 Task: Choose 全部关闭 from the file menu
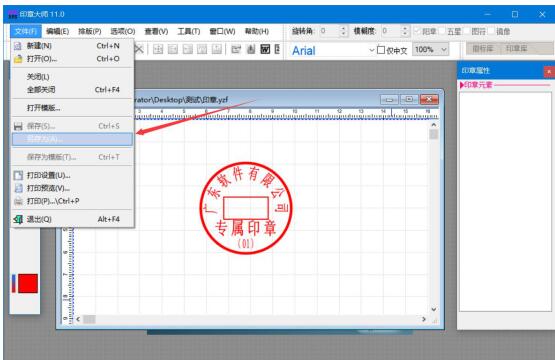73,90
